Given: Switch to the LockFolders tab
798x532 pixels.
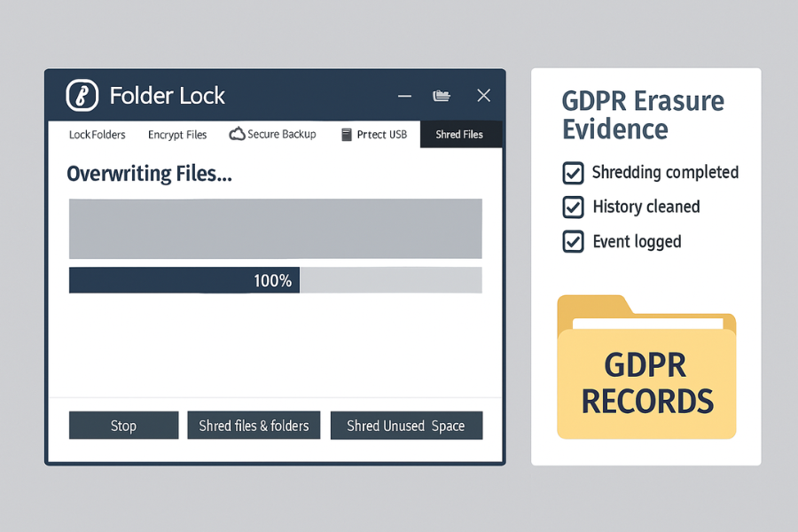Looking at the screenshot, I should [x=97, y=135].
